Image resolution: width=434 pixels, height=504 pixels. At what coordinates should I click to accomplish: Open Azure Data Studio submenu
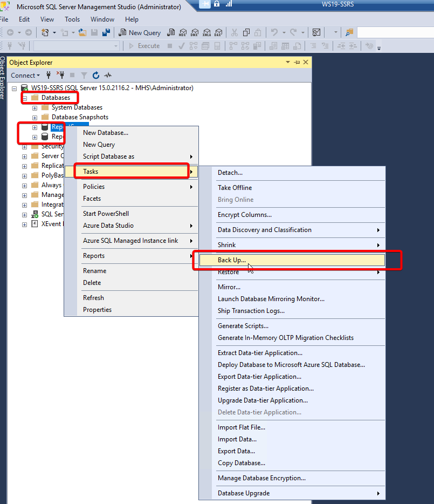pos(132,226)
